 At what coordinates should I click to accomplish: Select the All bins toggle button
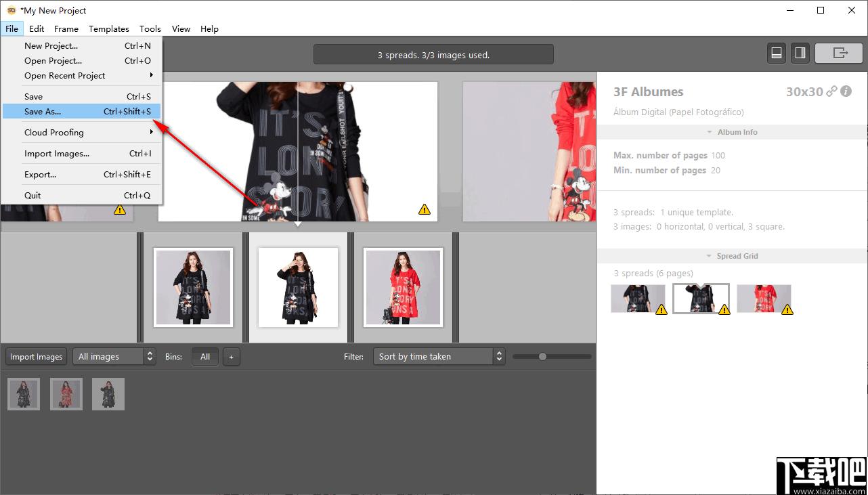[x=205, y=357]
